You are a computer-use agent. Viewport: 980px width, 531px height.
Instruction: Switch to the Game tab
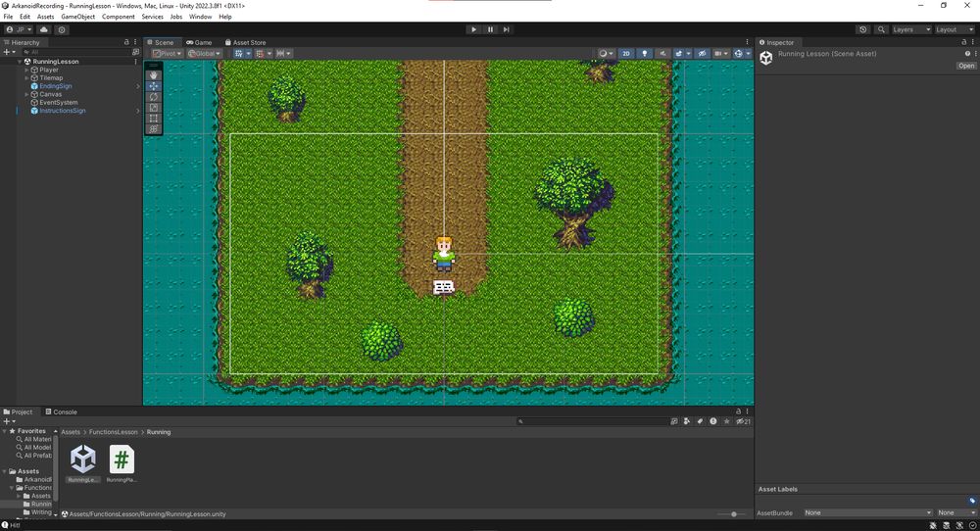point(199,42)
